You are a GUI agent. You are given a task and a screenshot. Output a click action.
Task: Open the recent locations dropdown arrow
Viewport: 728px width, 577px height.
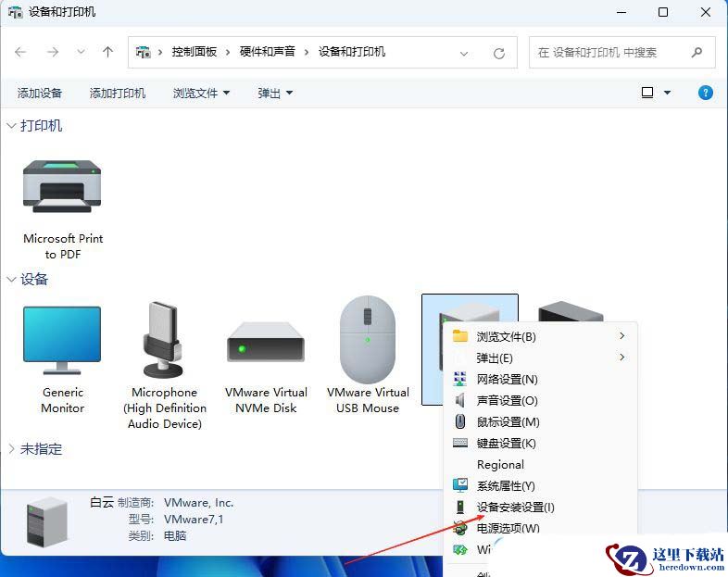81,52
